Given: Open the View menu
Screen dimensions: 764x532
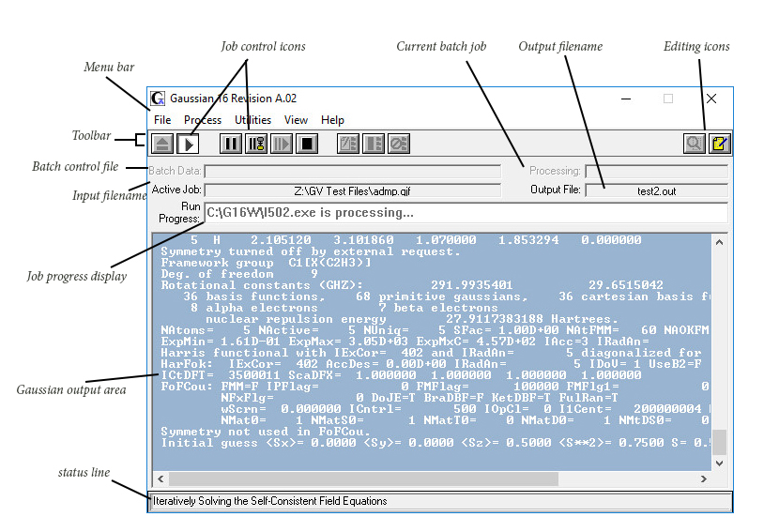Looking at the screenshot, I should click(x=296, y=120).
